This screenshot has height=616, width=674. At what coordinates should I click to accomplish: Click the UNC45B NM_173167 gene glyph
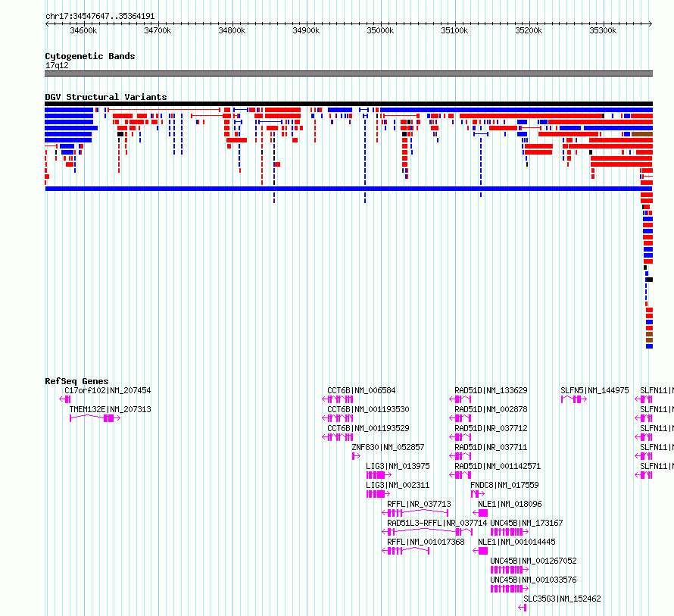pos(510,532)
